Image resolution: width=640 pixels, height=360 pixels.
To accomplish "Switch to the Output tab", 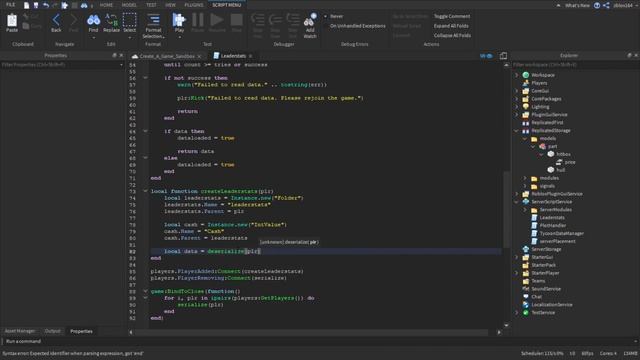I will pos(52,331).
